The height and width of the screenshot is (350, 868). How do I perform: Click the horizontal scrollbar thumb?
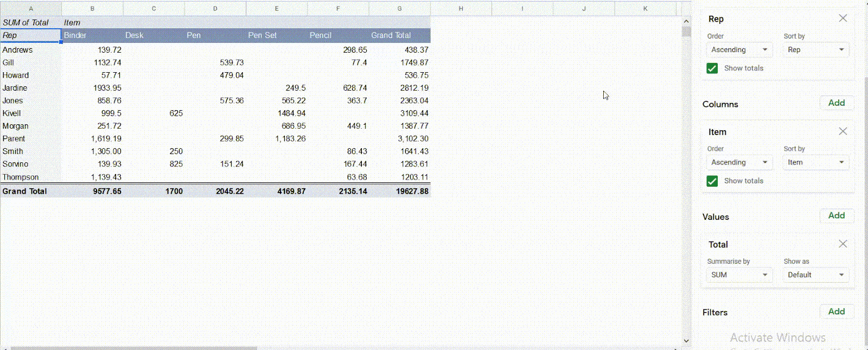(133, 348)
